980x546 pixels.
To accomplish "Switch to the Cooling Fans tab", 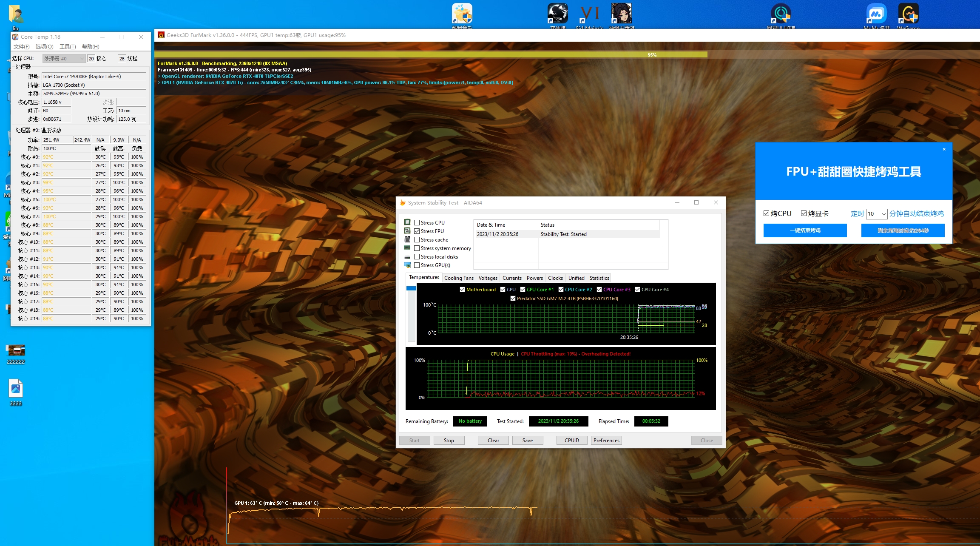I will tap(459, 278).
